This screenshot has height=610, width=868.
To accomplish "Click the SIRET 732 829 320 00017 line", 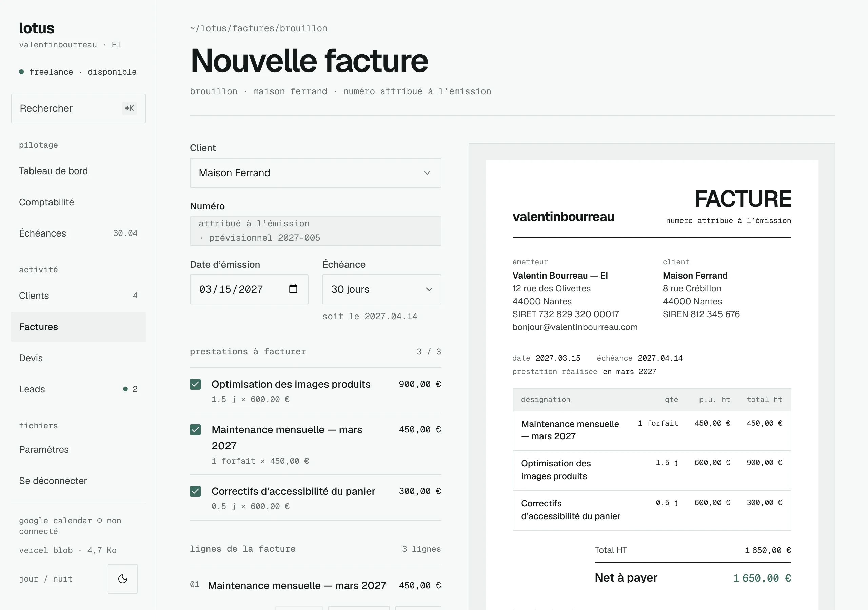I will point(566,314).
